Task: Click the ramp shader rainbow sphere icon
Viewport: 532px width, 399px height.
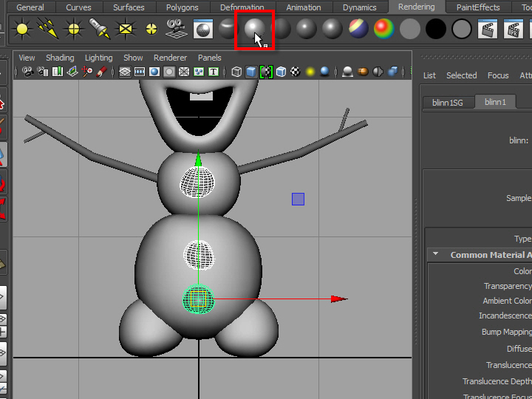Action: (x=383, y=30)
